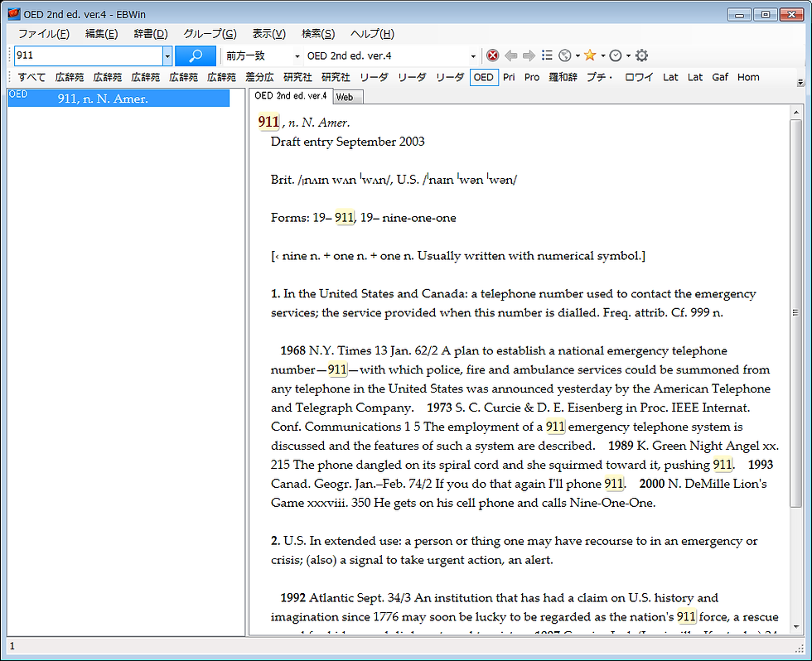Go forward with the right arrow icon

click(529, 55)
